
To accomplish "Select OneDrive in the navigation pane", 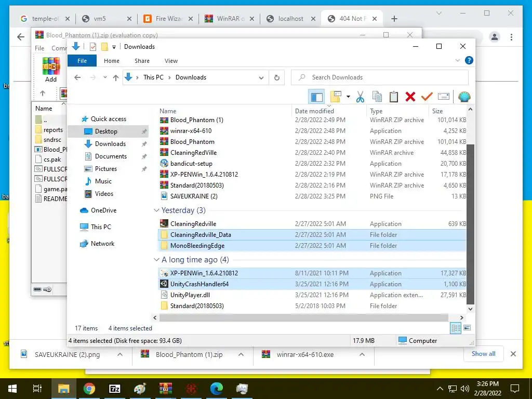I will click(x=103, y=210).
